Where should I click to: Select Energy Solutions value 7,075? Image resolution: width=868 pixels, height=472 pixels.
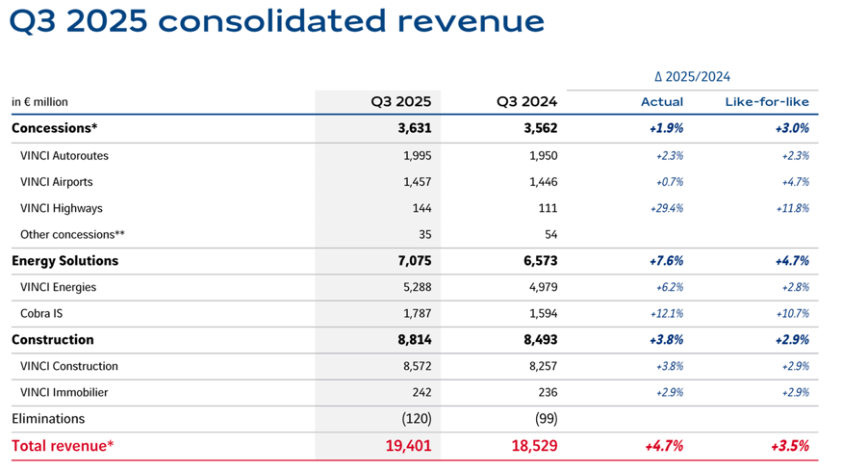415,261
